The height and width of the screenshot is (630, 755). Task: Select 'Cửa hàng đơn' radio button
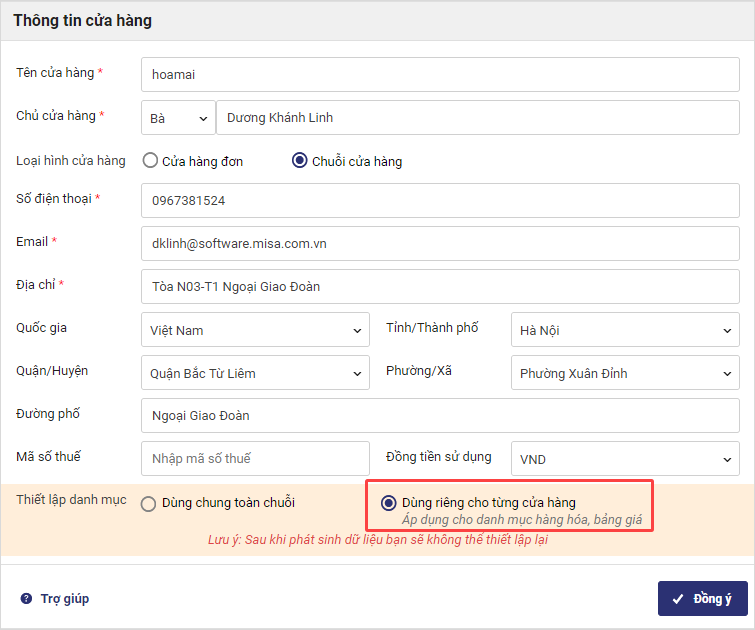coord(150,160)
